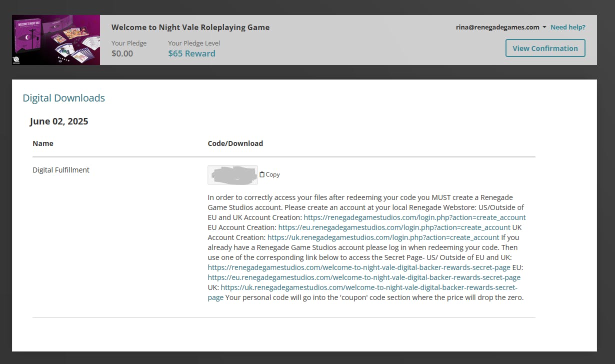Click the Welcome to Night Vale Roleplaying Game title
Image resolution: width=615 pixels, height=364 pixels.
[190, 27]
